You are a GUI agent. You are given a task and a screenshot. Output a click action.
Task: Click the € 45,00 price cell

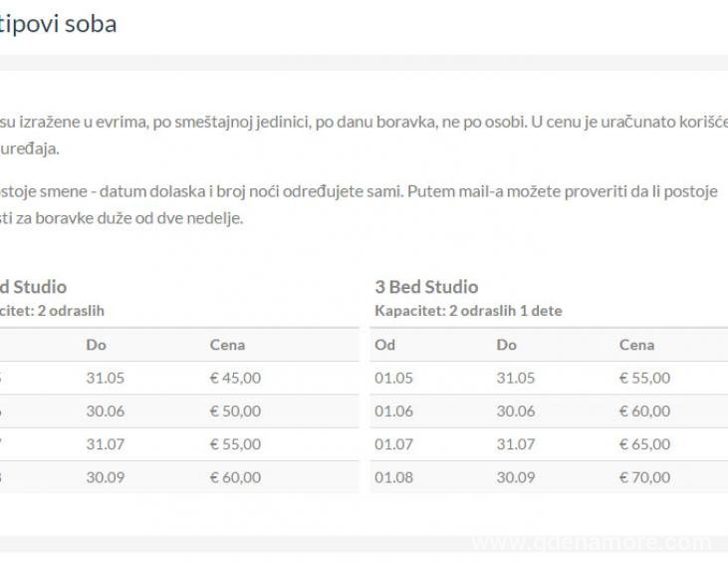point(235,378)
